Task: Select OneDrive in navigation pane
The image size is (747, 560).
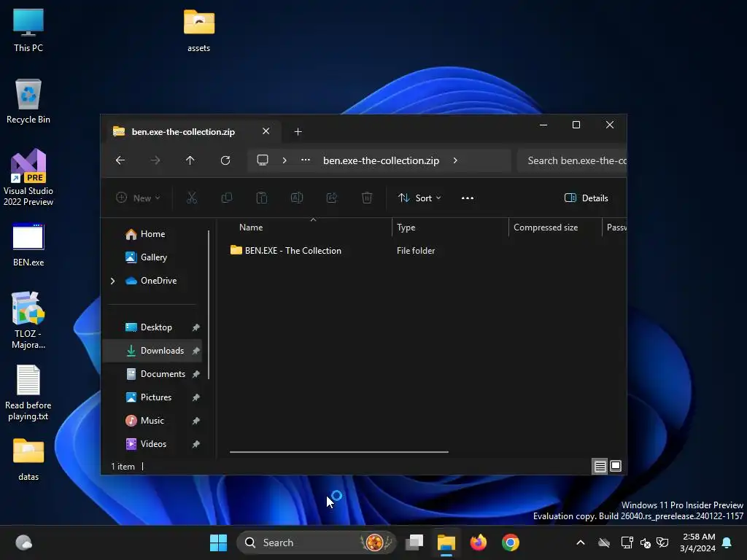Action: click(x=158, y=281)
